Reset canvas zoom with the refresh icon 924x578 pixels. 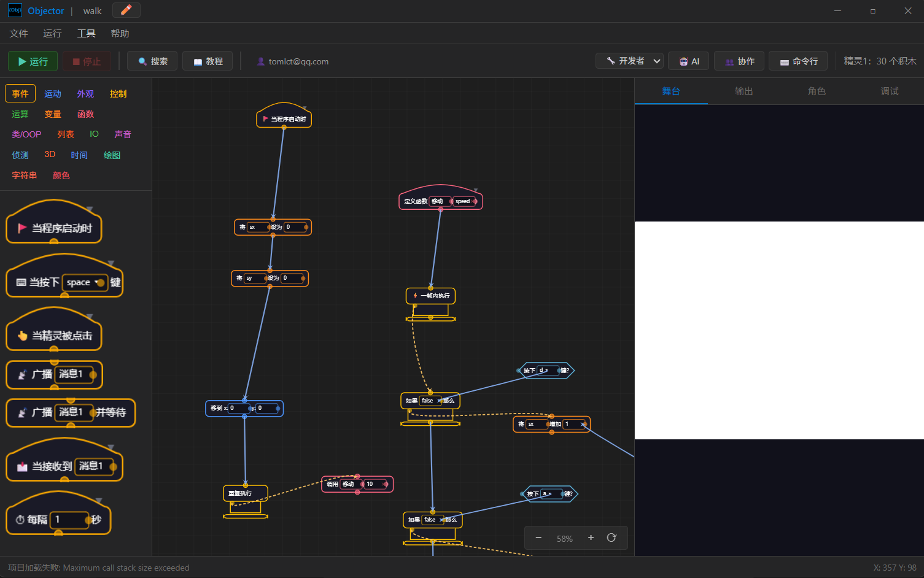[611, 538]
